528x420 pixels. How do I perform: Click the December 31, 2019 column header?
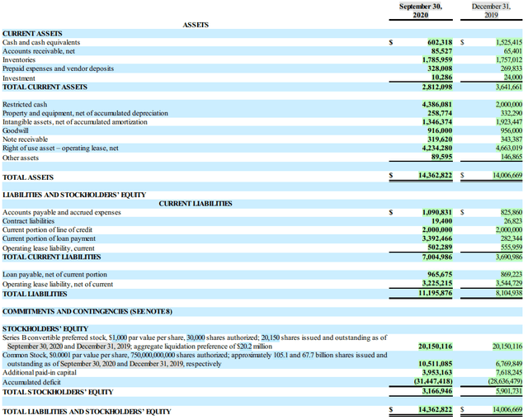[x=491, y=10]
